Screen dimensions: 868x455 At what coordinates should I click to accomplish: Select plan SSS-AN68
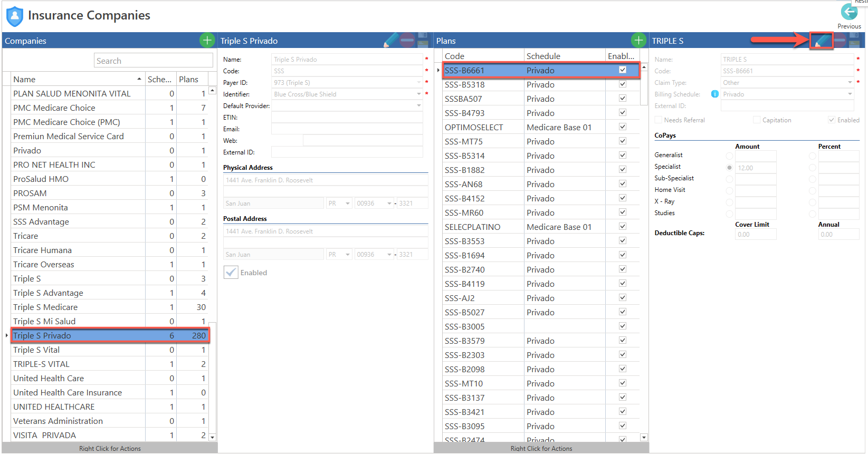[541, 184]
